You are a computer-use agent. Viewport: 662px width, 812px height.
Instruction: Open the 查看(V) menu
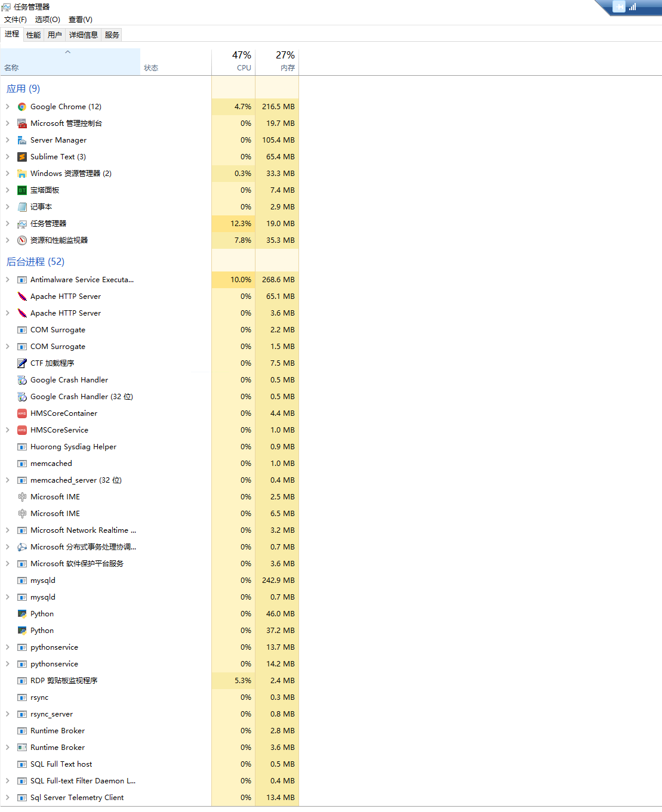81,20
